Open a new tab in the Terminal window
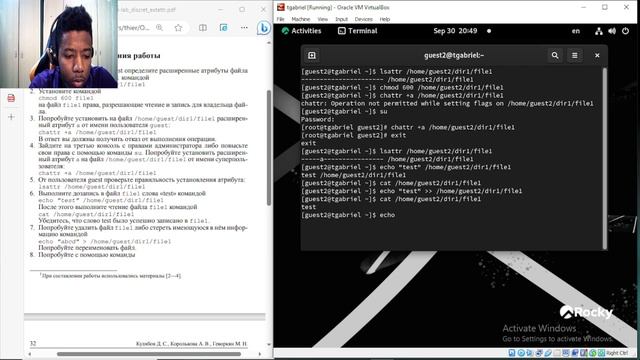The image size is (640, 360). coord(312,55)
